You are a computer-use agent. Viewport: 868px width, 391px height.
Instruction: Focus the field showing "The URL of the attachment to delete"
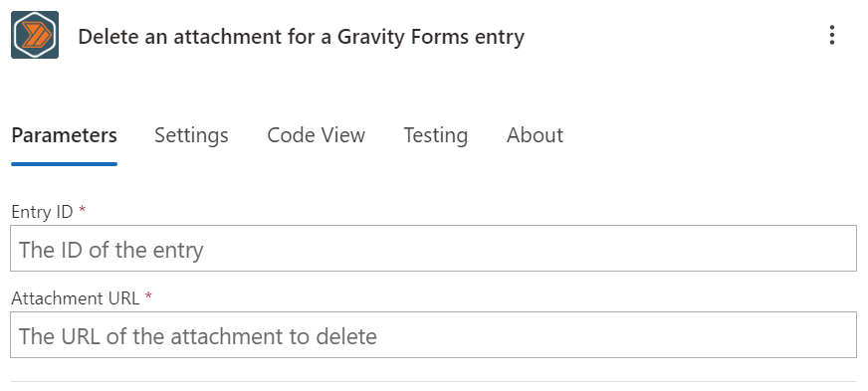433,334
